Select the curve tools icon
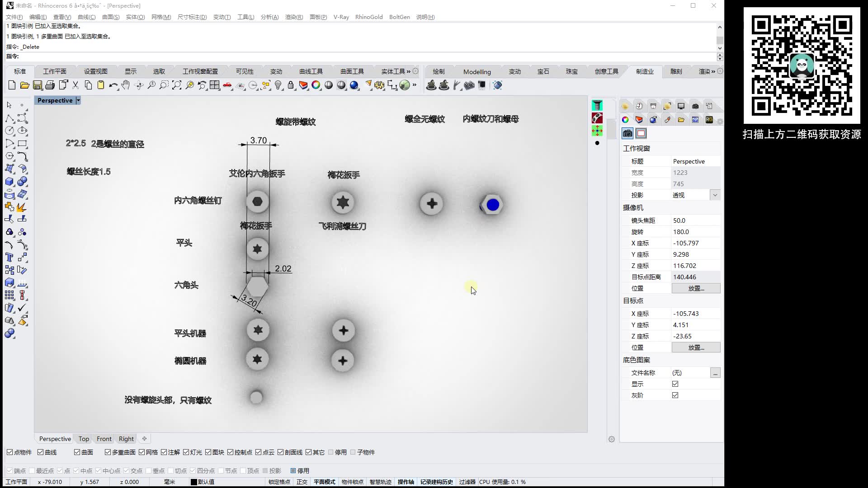Image resolution: width=868 pixels, height=488 pixels. 310,71
